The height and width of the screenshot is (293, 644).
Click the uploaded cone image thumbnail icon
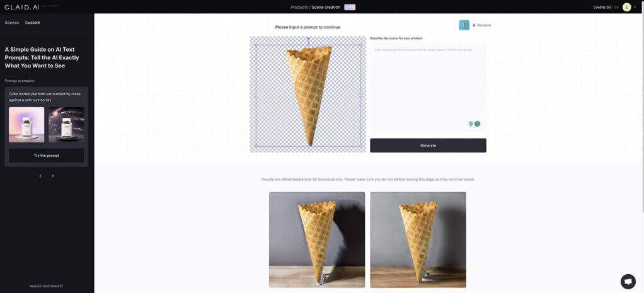(464, 25)
